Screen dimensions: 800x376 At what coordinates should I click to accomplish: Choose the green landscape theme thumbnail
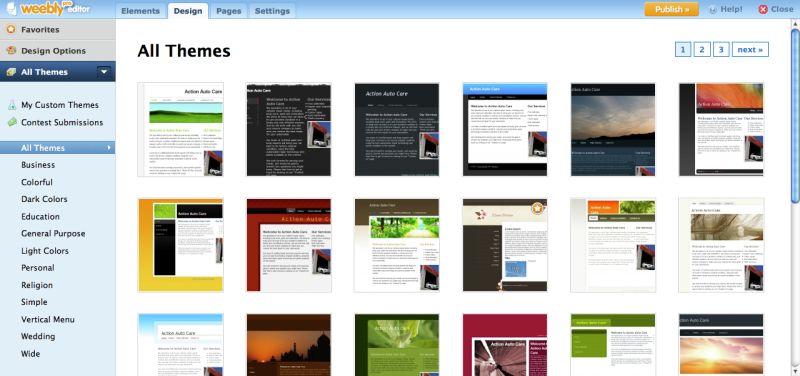pyautogui.click(x=181, y=130)
